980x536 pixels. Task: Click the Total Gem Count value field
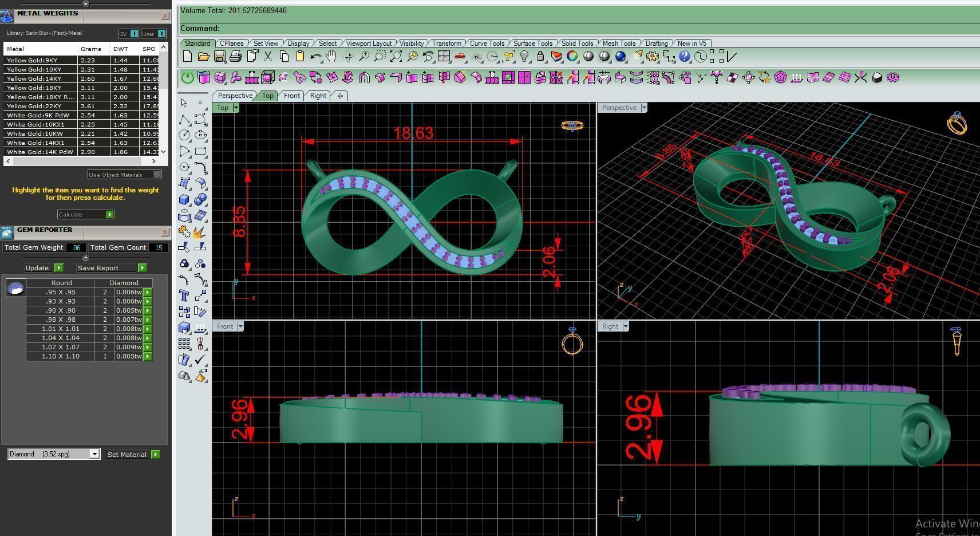158,247
